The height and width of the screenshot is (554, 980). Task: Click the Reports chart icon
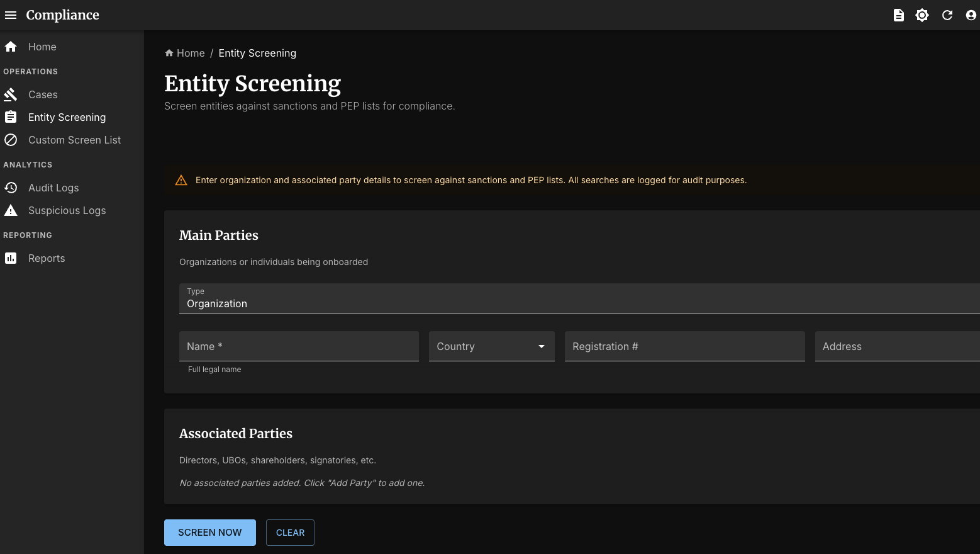11,258
